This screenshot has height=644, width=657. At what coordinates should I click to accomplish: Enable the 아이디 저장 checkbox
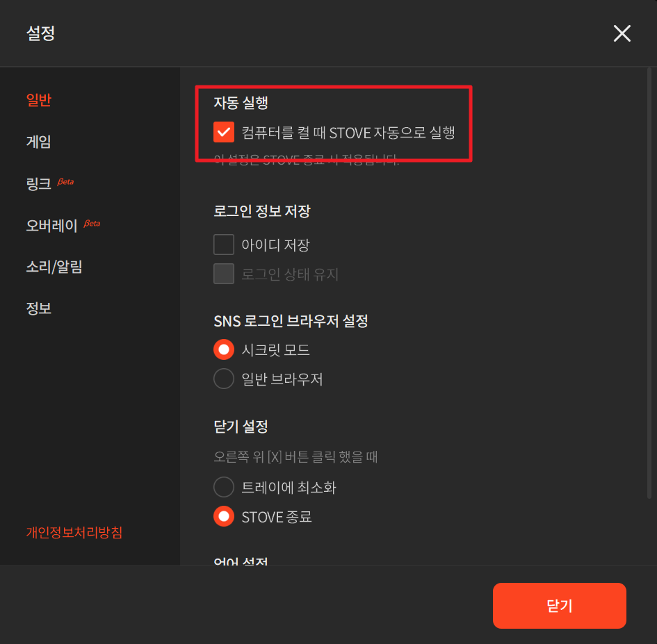[x=224, y=245]
